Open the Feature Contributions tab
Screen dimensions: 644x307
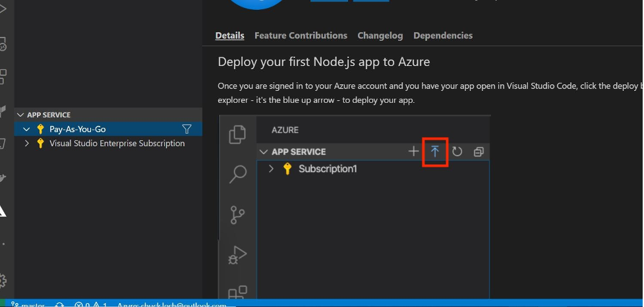tap(301, 36)
